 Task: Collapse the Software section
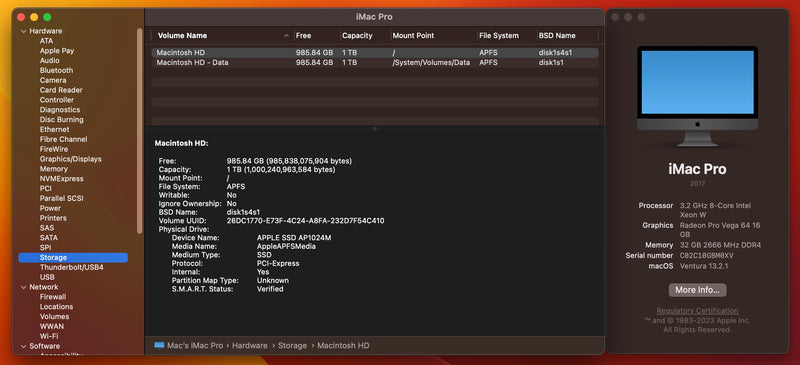(23, 346)
